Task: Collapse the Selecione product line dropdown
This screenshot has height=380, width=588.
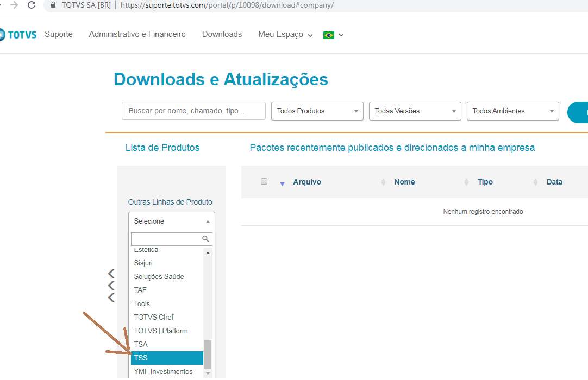Action: [172, 221]
